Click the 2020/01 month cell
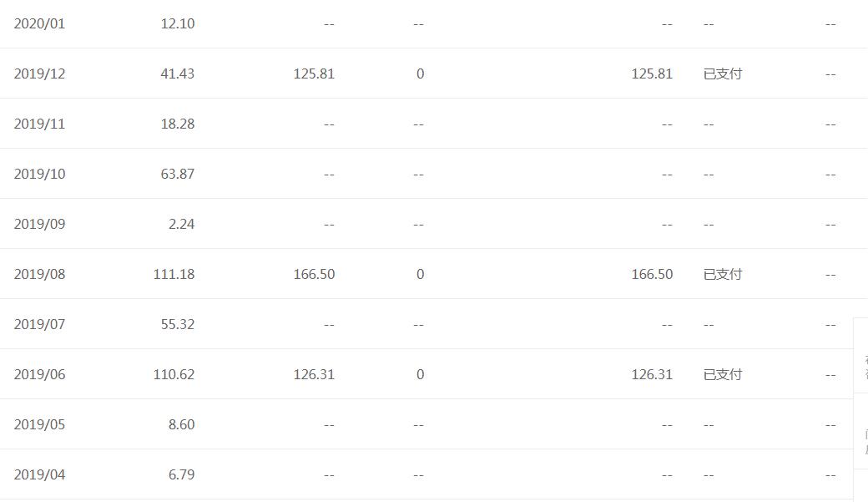Viewport: 868px width, 502px height. [x=39, y=23]
